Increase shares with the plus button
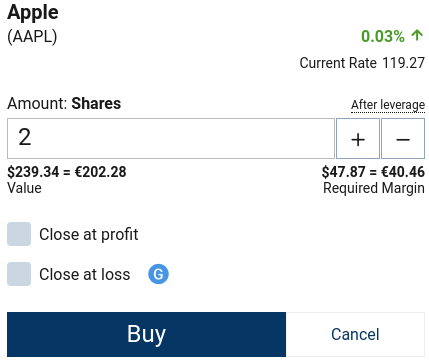 (358, 139)
